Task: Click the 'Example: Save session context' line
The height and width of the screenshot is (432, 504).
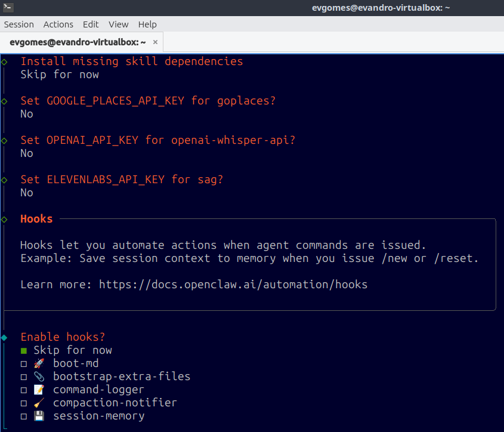Action: 250,258
